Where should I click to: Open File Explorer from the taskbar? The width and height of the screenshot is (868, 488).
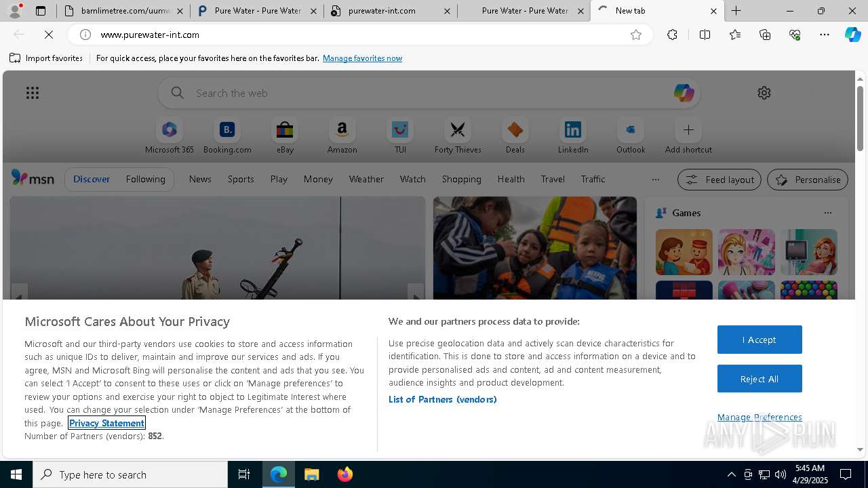pyautogui.click(x=312, y=474)
